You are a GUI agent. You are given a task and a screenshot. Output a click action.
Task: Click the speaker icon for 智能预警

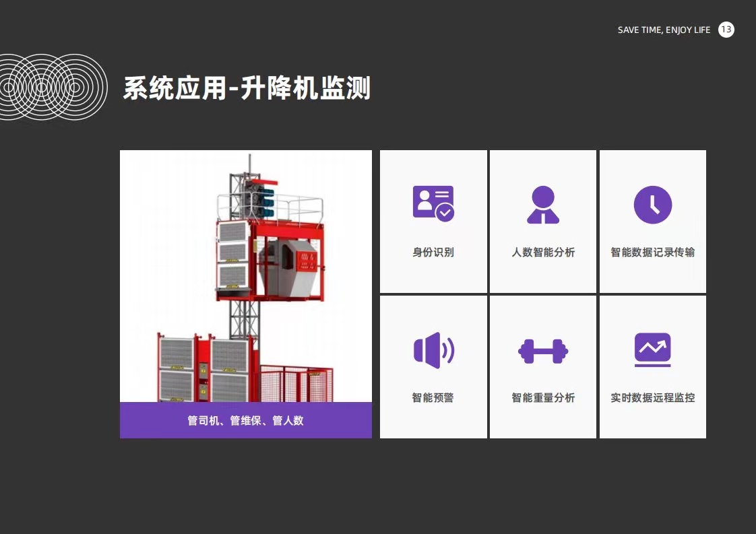point(434,350)
